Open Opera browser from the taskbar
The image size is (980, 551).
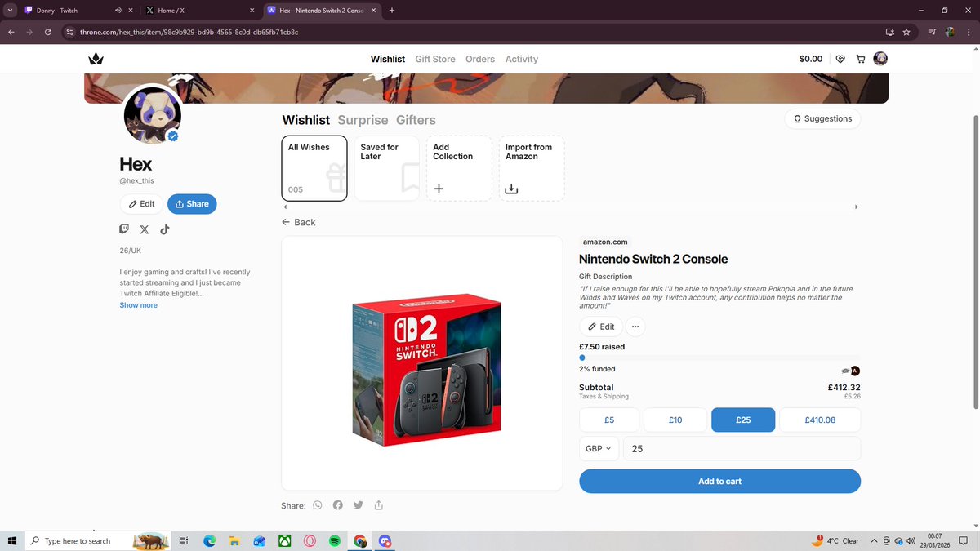point(310,540)
